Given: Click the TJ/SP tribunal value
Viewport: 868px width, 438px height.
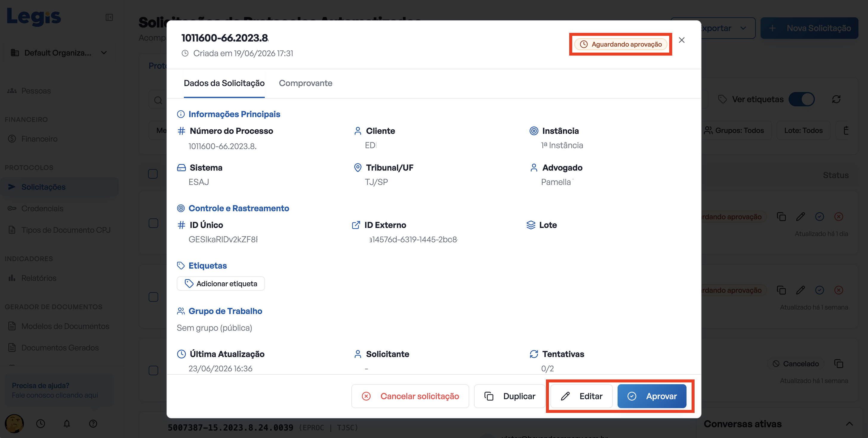Looking at the screenshot, I should coord(376,182).
